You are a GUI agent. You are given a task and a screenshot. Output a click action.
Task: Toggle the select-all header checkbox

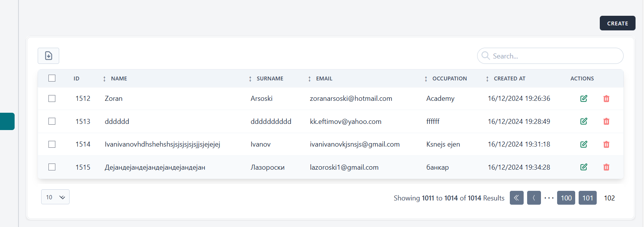[x=52, y=78]
